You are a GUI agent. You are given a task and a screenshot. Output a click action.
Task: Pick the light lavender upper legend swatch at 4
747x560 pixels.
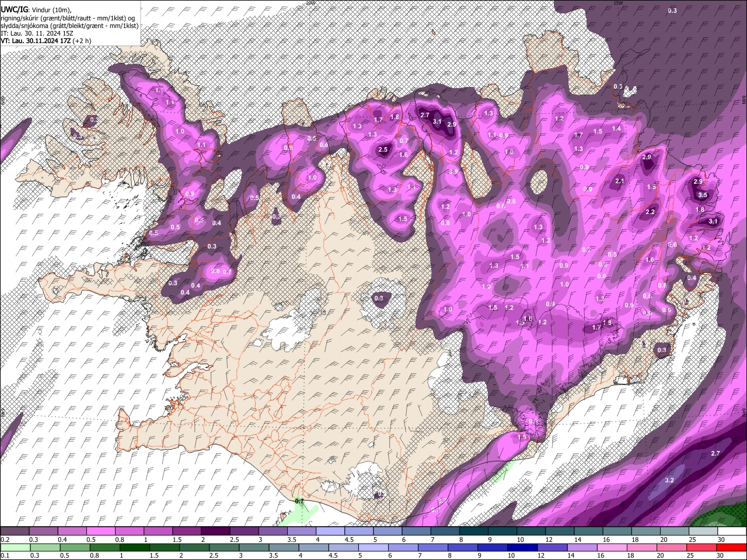click(x=330, y=531)
